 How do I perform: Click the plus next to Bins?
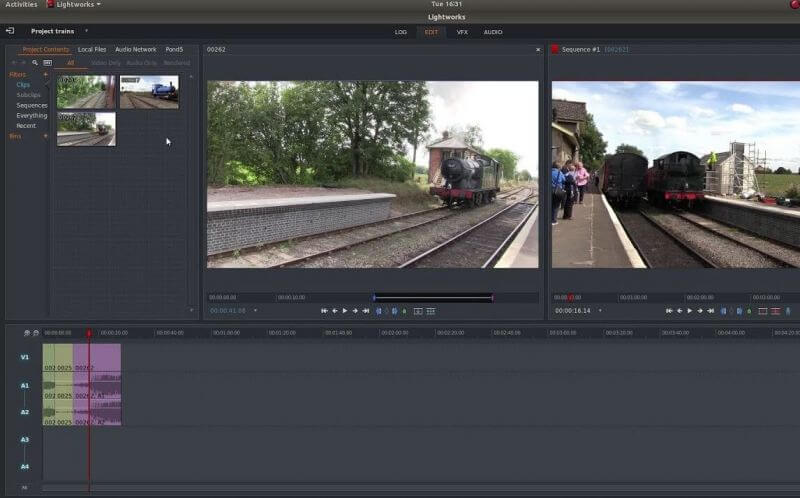45,135
